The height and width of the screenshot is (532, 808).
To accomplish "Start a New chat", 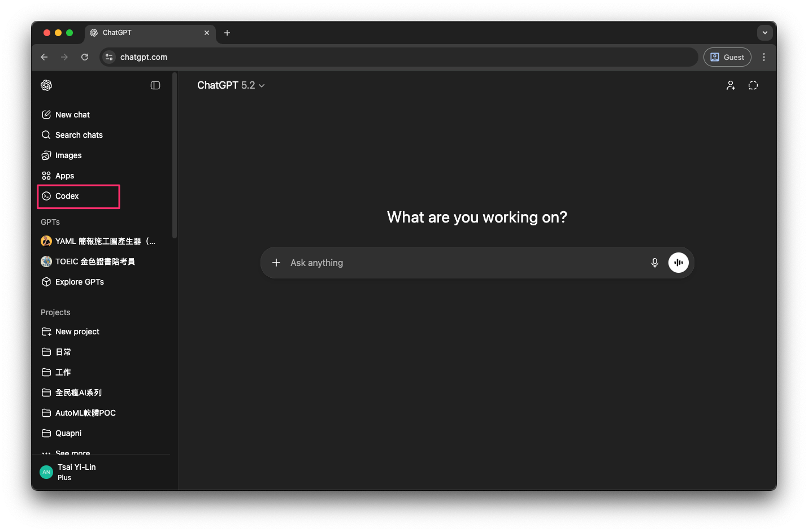I will point(72,115).
